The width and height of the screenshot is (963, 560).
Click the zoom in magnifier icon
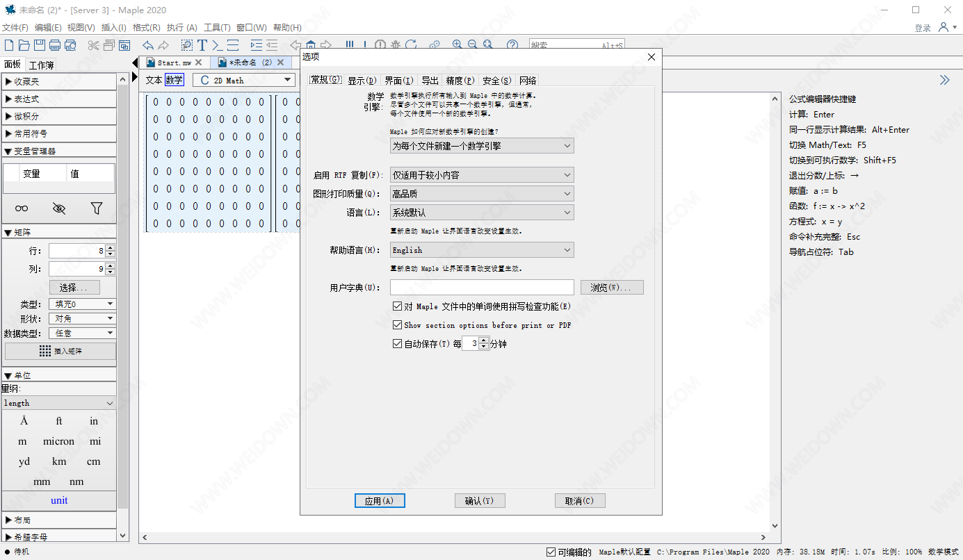click(458, 45)
